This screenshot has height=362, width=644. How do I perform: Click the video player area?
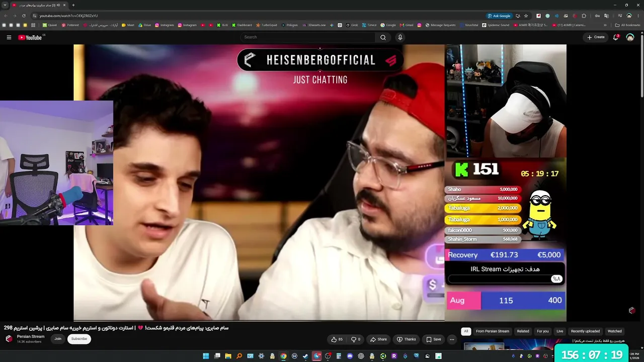click(x=320, y=183)
